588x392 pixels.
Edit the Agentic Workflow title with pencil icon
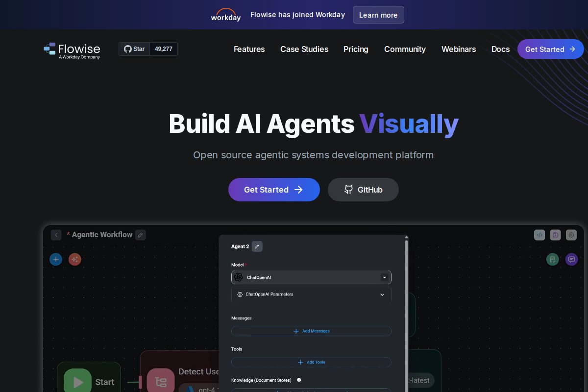coord(141,235)
